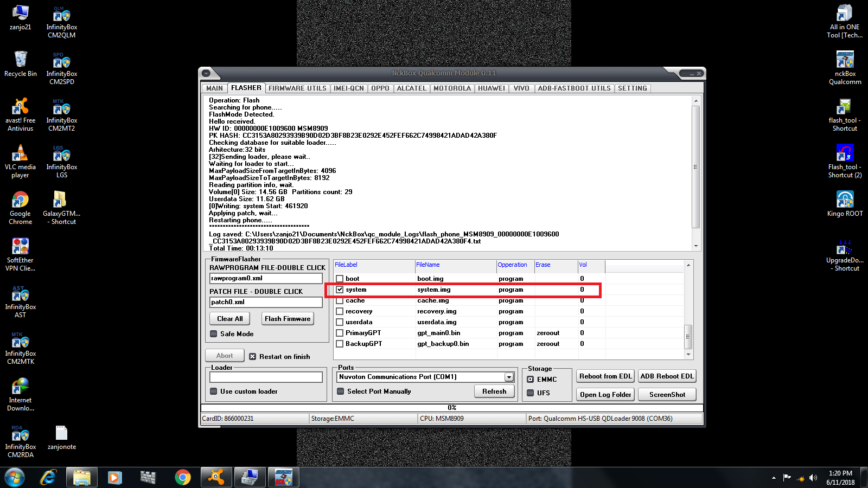Screen dimensions: 868x488
Task: Switch to the FIRMWARE UTILS tab
Action: (x=297, y=88)
